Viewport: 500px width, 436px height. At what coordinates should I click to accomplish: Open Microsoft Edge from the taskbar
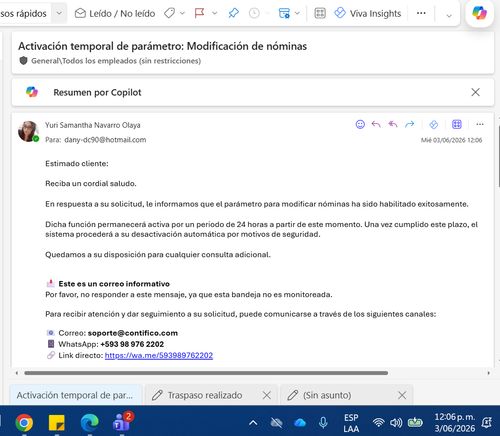coord(89,423)
